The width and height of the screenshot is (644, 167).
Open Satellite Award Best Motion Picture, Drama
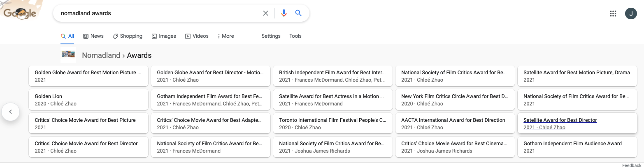(x=577, y=76)
